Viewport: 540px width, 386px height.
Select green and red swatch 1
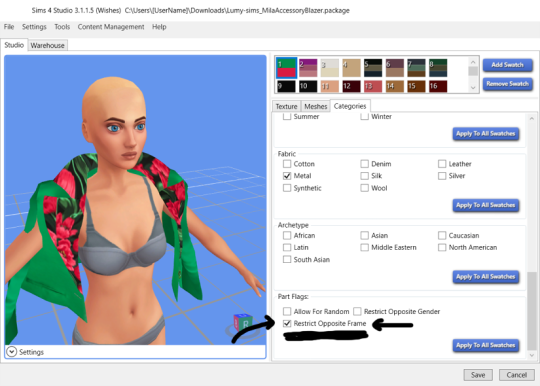coord(286,67)
